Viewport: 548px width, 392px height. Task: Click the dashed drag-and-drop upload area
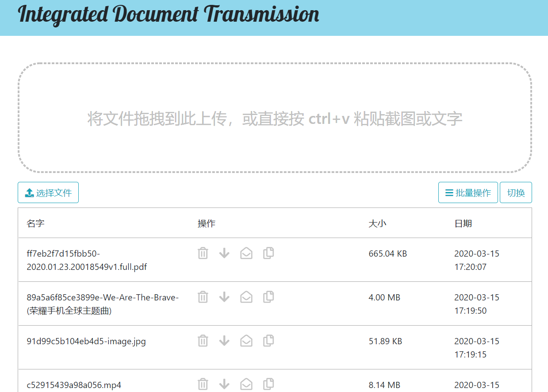click(x=275, y=118)
